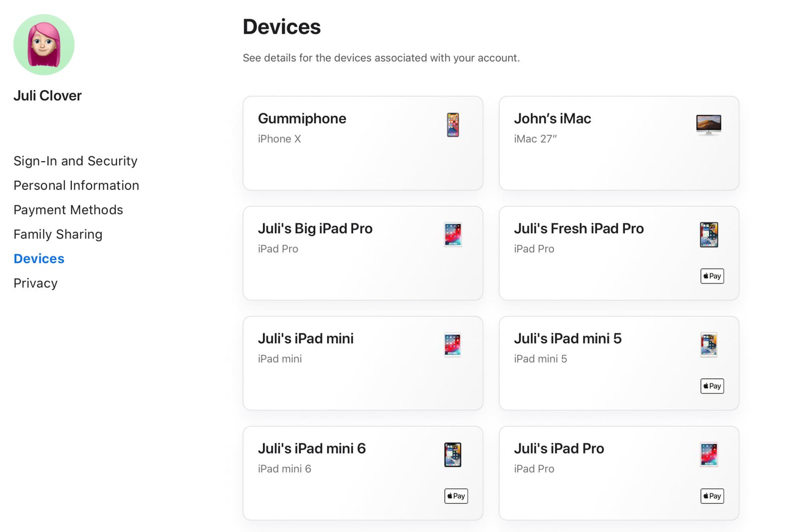The height and width of the screenshot is (532, 798).
Task: Click the Apple Pay badge on Juli's iPad mini 5
Action: click(x=712, y=385)
